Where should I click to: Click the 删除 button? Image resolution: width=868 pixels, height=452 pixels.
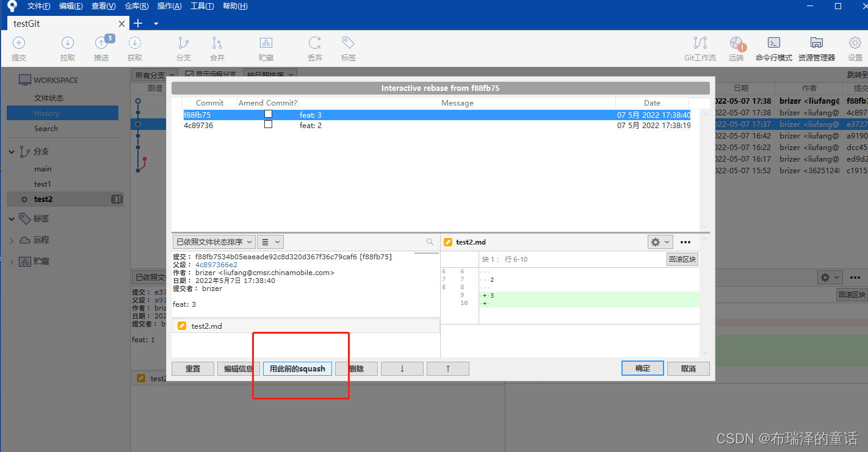[x=356, y=368]
